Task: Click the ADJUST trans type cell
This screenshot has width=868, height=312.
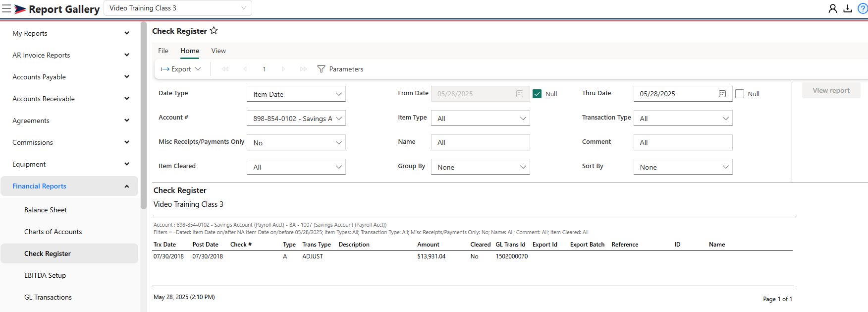Action: click(313, 256)
